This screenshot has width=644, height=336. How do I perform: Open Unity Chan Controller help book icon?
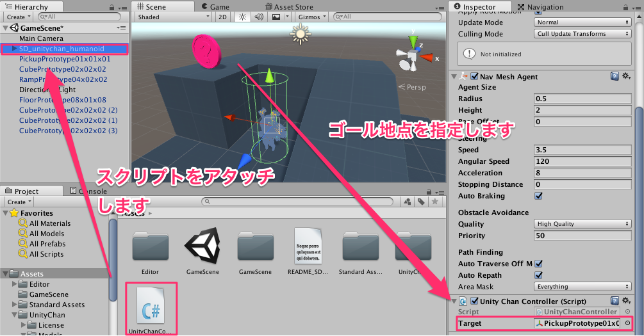pyautogui.click(x=615, y=301)
